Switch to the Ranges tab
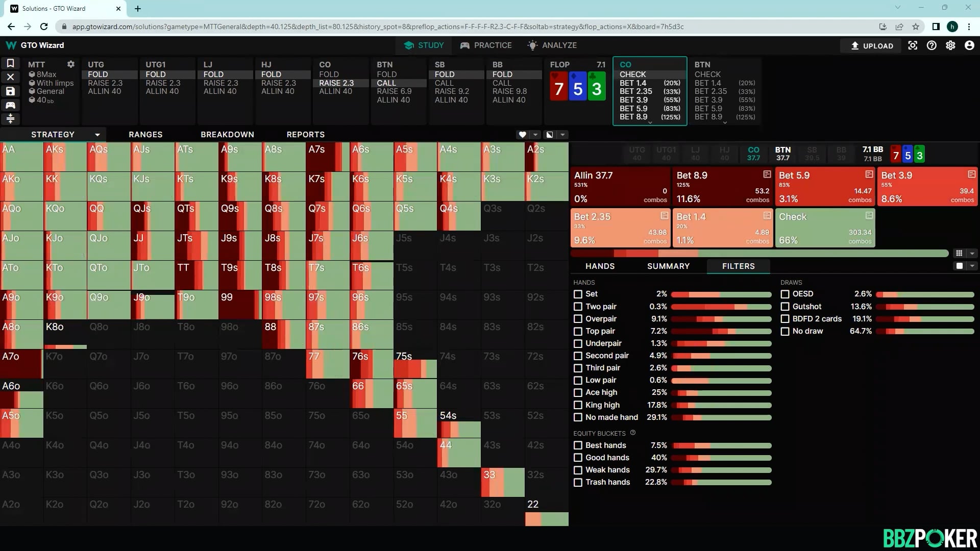The width and height of the screenshot is (980, 551). click(145, 135)
